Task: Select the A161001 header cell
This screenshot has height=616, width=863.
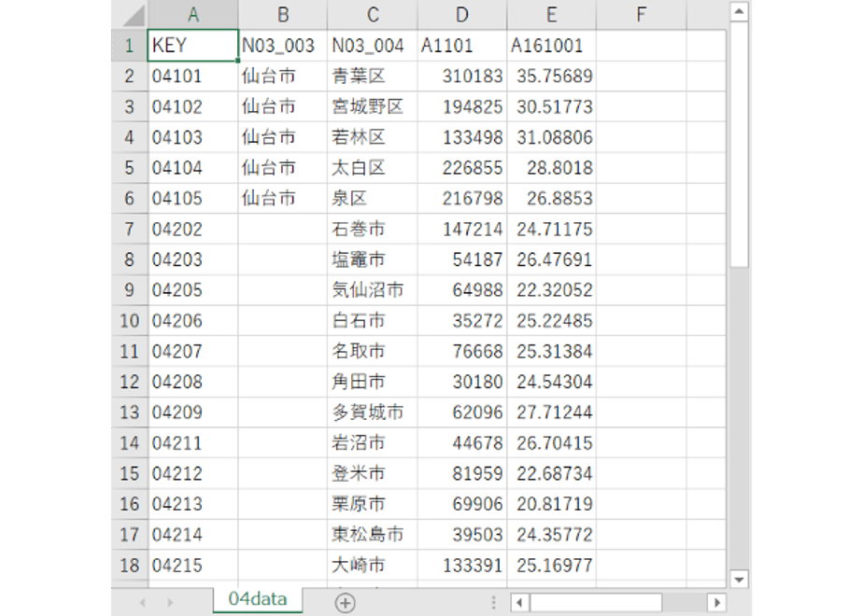Action: tap(551, 45)
